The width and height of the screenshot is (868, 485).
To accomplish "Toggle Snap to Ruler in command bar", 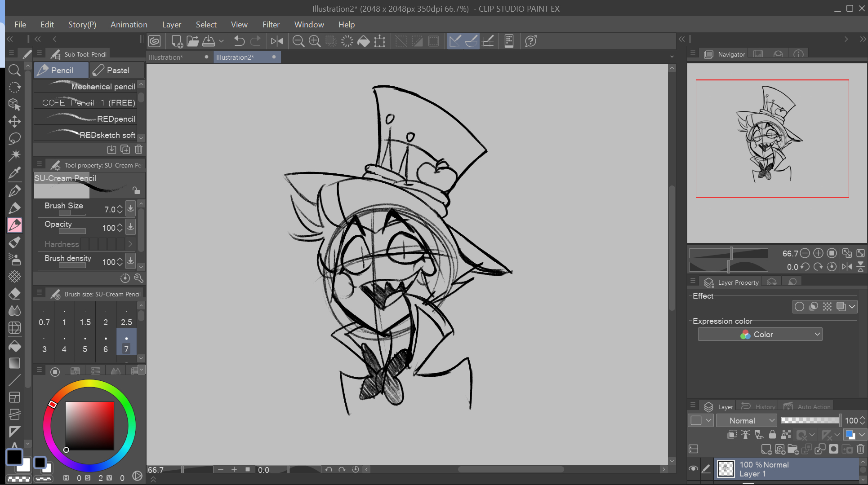I will point(454,41).
